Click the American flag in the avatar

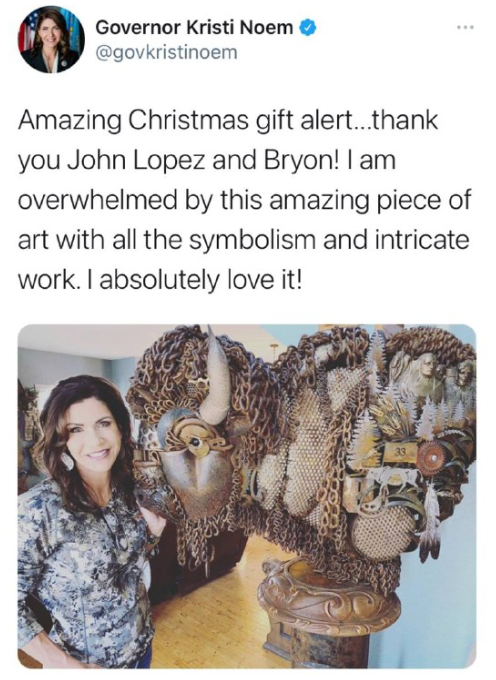(x=27, y=33)
